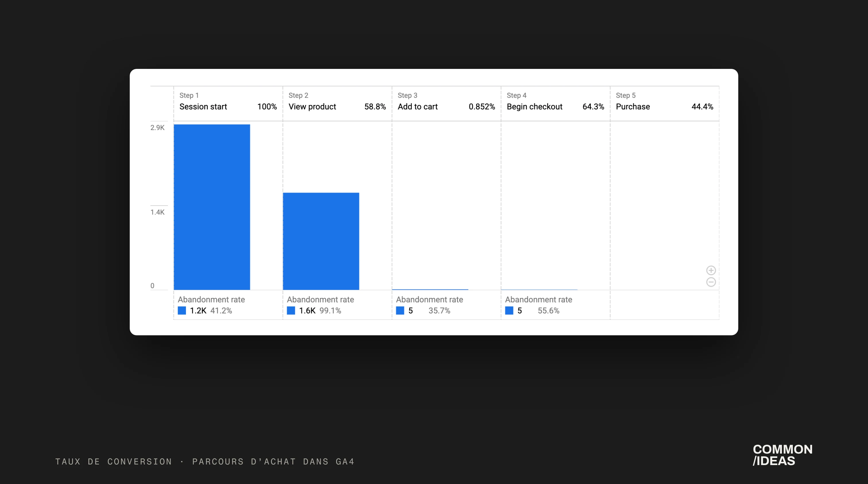Click the 64.3% completion value
Viewport: 868px width, 484px height.
593,107
